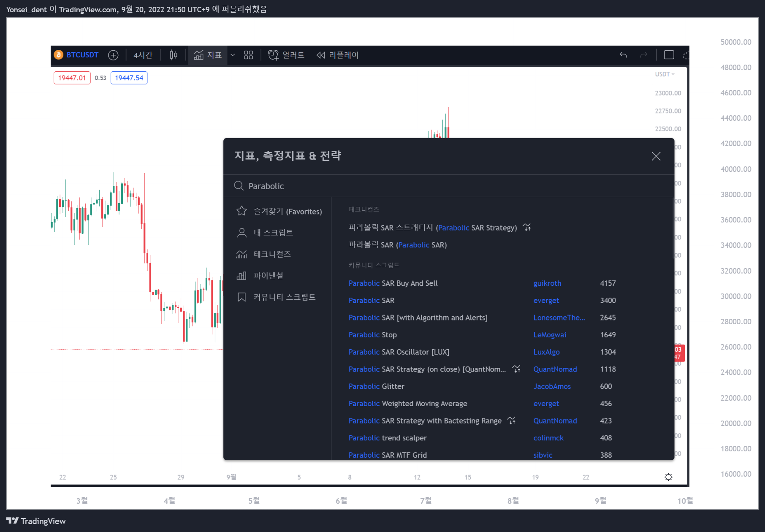Click the undo arrow icon
Viewport: 765px width, 532px height.
[624, 55]
